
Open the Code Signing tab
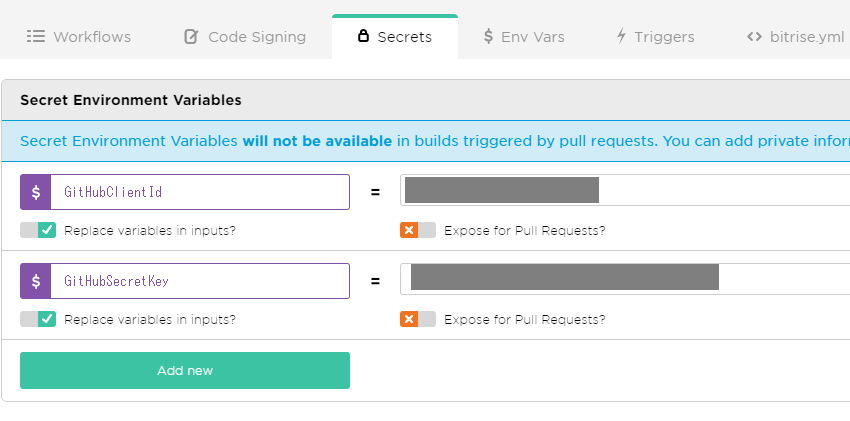[x=245, y=37]
